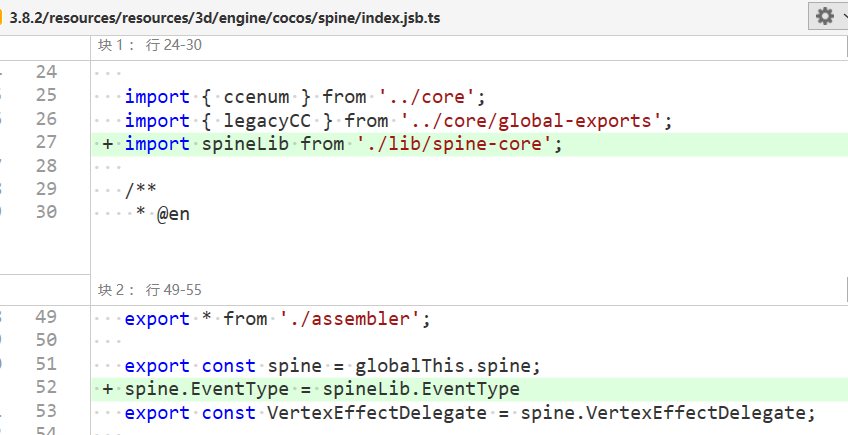Click the '../core/global-exports' path string
The image size is (848, 435).
(x=533, y=121)
